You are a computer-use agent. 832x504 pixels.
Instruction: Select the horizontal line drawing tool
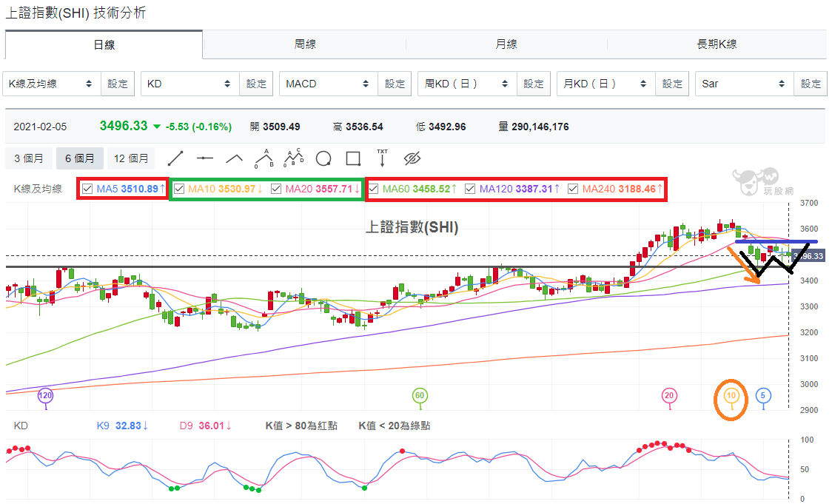pyautogui.click(x=205, y=158)
